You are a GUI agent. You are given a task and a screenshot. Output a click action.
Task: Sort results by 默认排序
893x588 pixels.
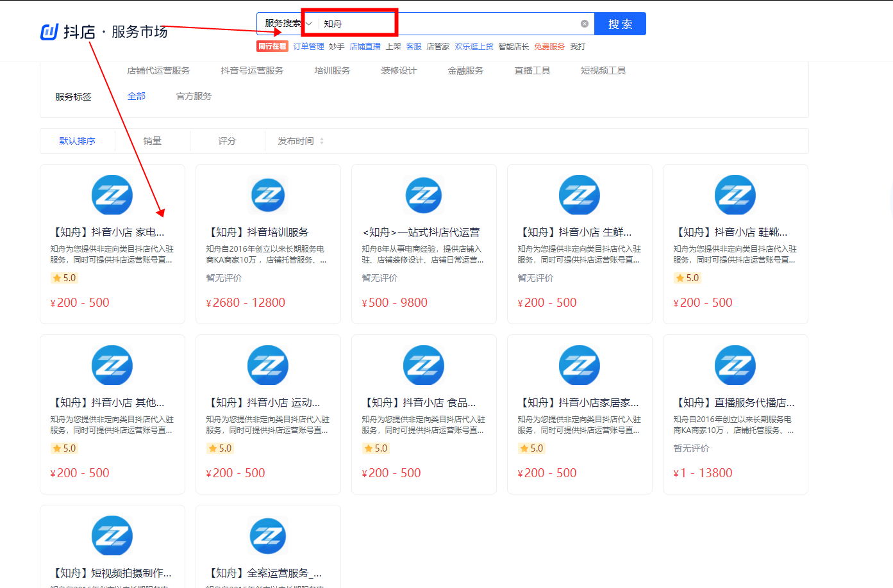tap(77, 141)
